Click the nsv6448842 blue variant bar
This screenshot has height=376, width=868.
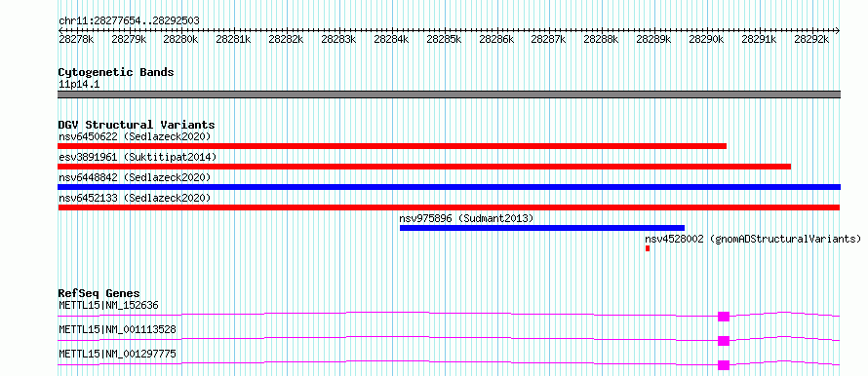click(449, 187)
